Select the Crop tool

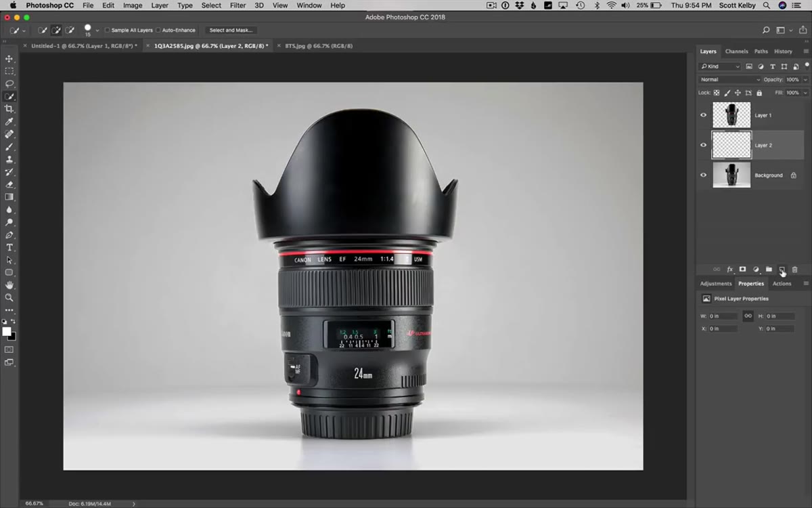(x=9, y=109)
